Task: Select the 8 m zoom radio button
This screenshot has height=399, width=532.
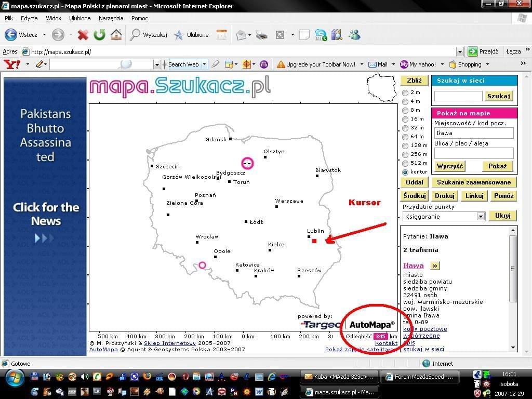Action: (405, 110)
